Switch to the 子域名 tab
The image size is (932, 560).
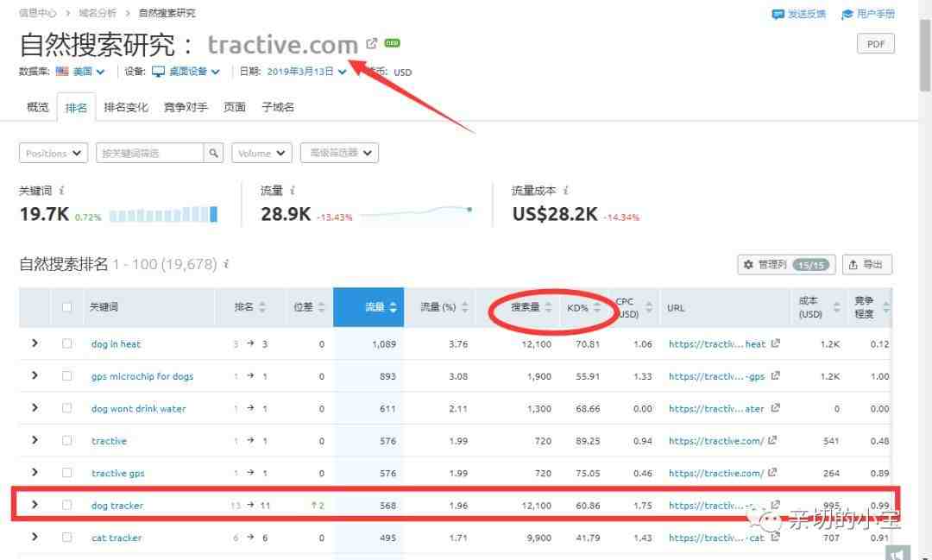[278, 107]
